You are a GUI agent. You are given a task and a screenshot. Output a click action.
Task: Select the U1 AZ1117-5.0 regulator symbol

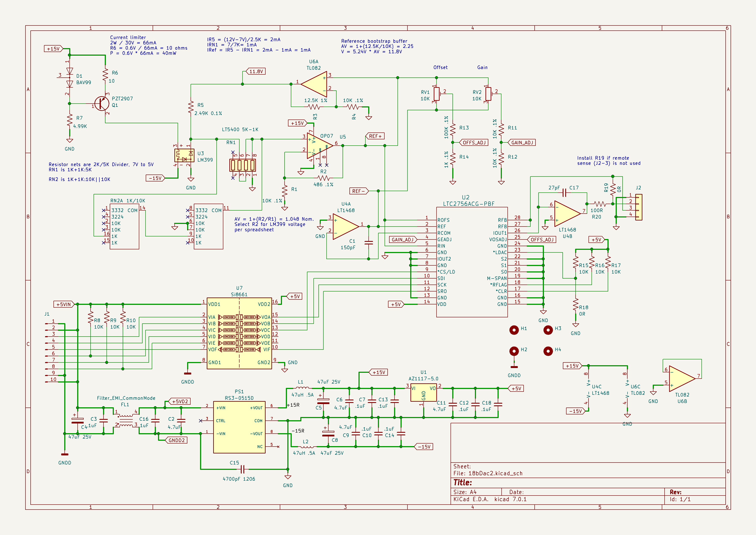pyautogui.click(x=423, y=392)
